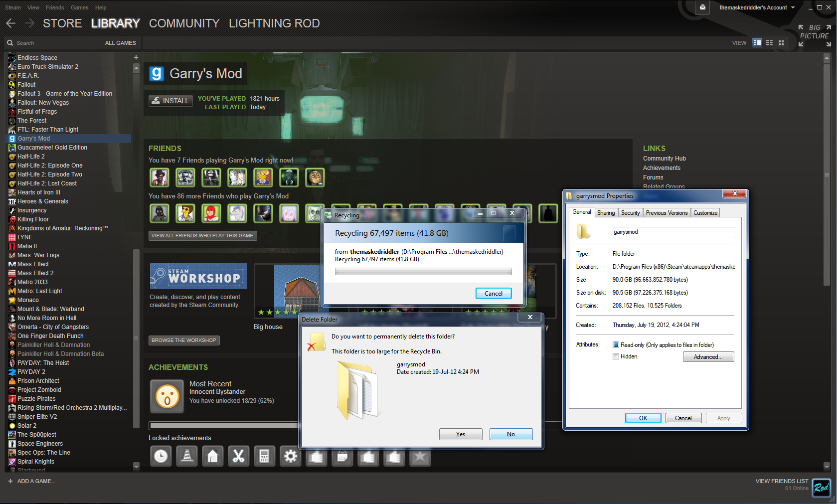Open the Previous Versions tab

667,213
